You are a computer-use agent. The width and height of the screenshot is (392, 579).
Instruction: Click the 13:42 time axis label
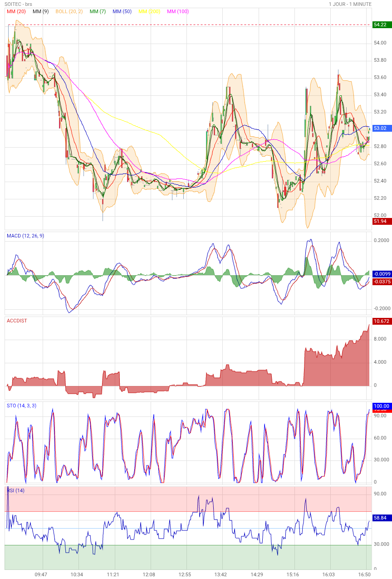(x=221, y=574)
